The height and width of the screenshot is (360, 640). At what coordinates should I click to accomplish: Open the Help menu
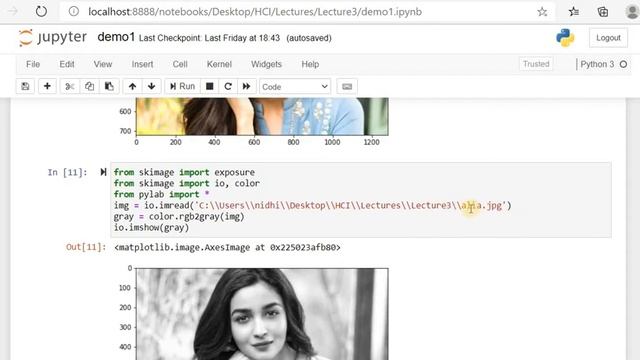tap(310, 64)
